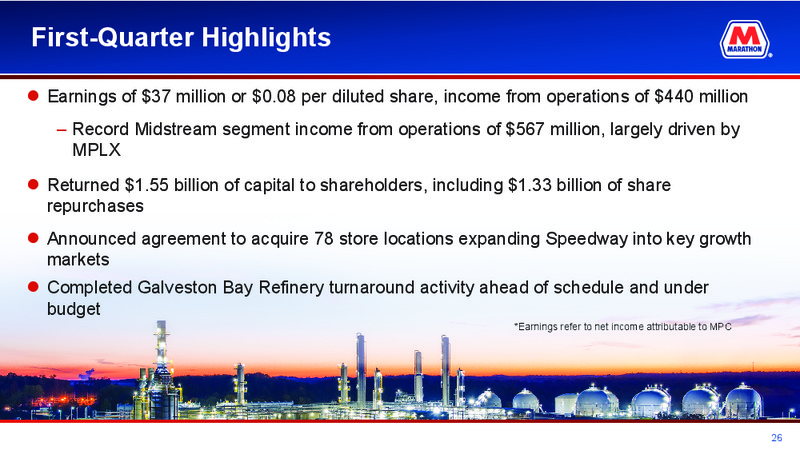Click the slide number 26
This screenshot has height=450, width=800.
pyautogui.click(x=777, y=438)
